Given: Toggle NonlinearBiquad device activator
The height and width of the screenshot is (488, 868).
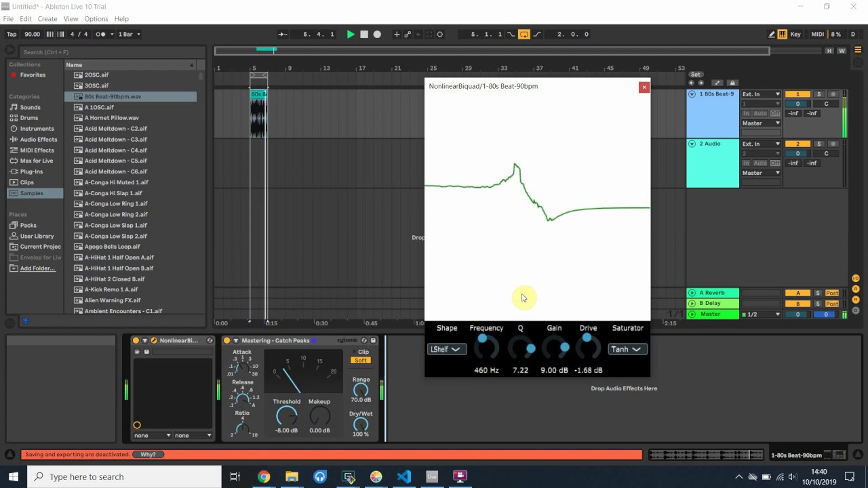Looking at the screenshot, I should 136,340.
